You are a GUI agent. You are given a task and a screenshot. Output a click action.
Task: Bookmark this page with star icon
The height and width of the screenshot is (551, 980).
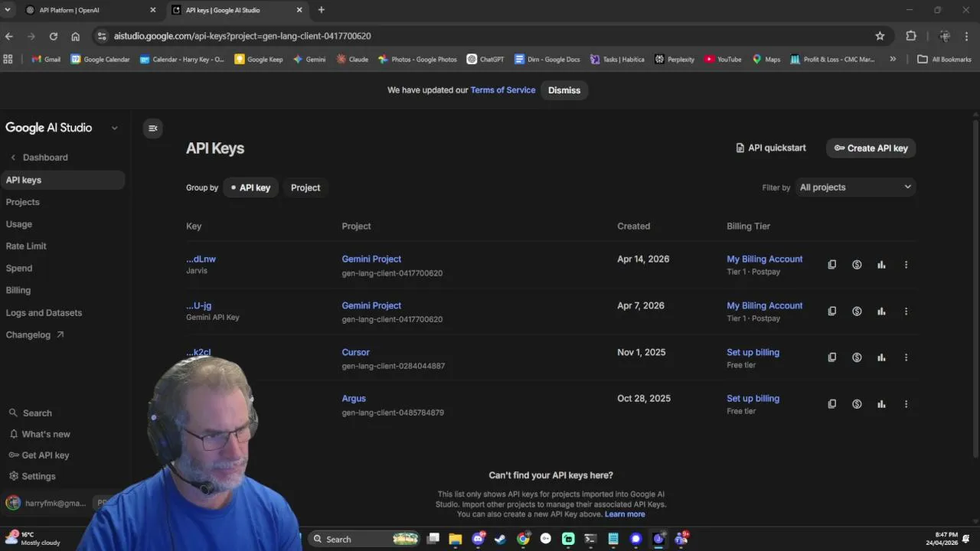(x=880, y=36)
